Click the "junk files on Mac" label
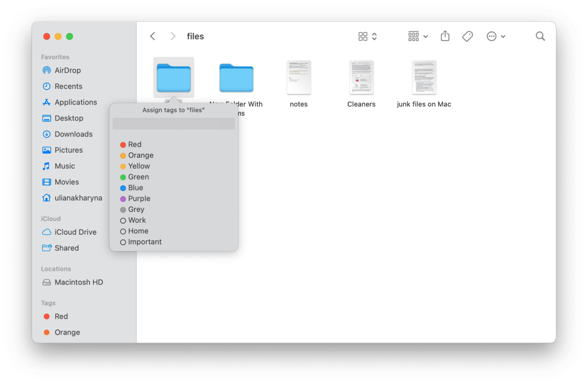Screen dimensions: 588x385 click(x=424, y=104)
